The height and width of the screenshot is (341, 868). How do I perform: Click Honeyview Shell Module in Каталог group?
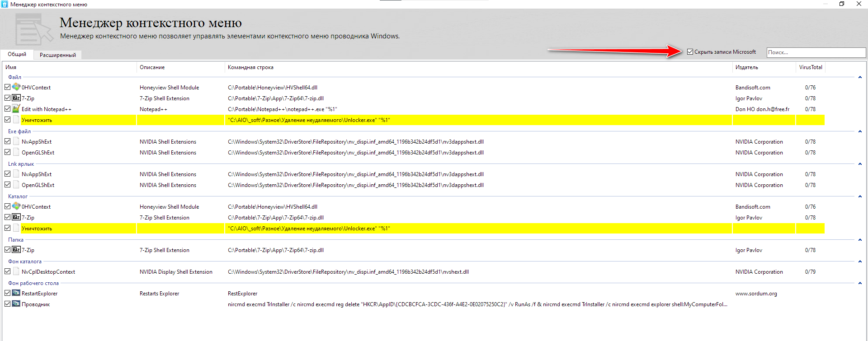(169, 207)
